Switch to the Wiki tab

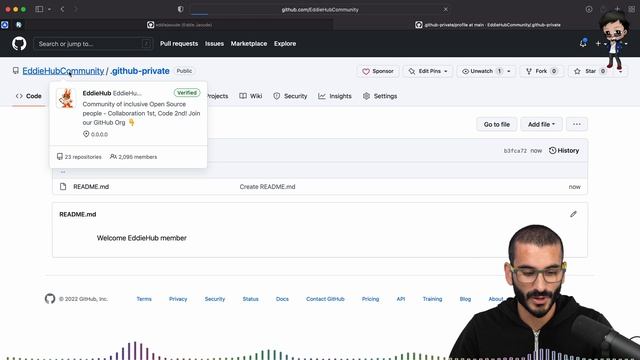click(251, 96)
